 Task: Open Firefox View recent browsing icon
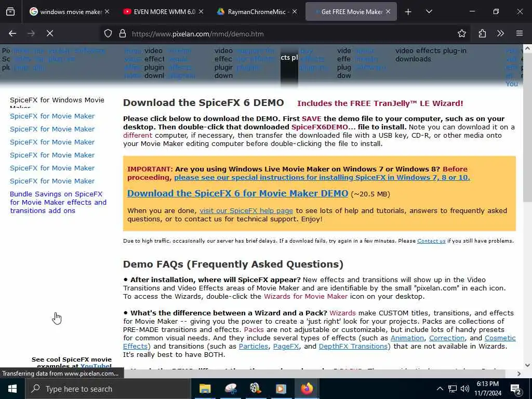(10, 11)
